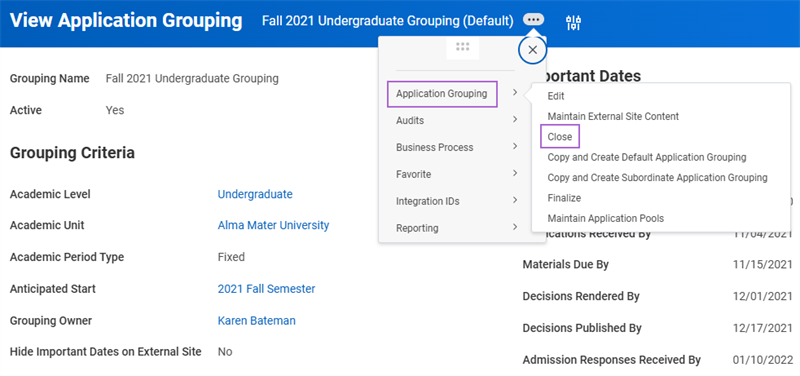Open the related actions ellipsis button
The image size is (800, 376).
tap(533, 20)
